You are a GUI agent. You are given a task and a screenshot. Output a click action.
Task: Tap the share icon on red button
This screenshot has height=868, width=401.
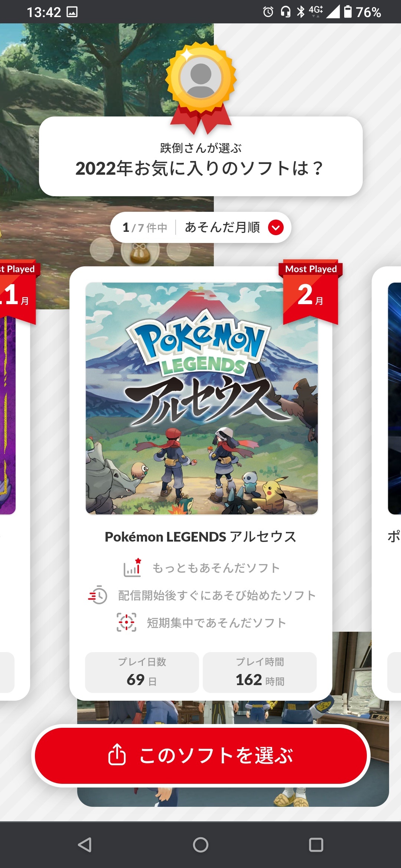pos(117,754)
